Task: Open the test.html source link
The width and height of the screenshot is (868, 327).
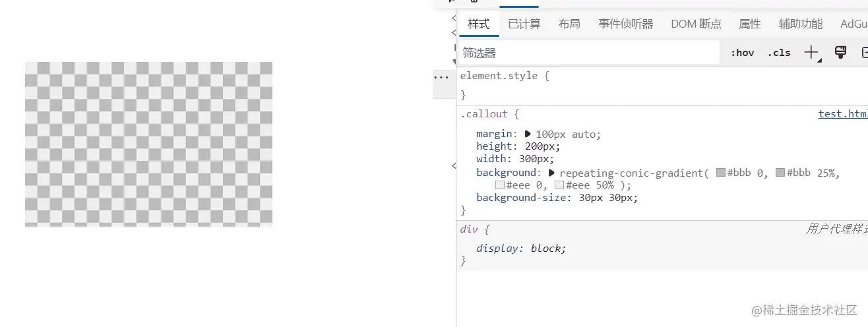Action: (x=843, y=114)
